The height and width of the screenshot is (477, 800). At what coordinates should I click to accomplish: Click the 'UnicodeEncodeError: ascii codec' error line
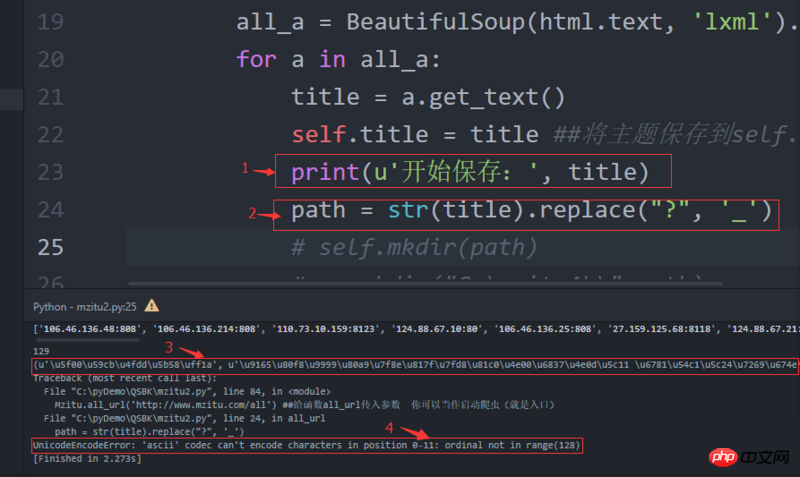[x=307, y=445]
